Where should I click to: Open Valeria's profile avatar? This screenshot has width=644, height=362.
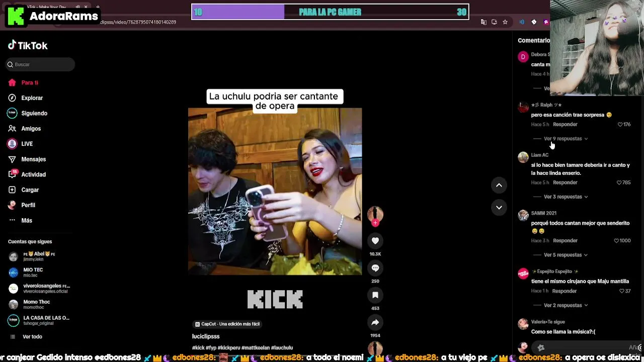[x=523, y=324]
